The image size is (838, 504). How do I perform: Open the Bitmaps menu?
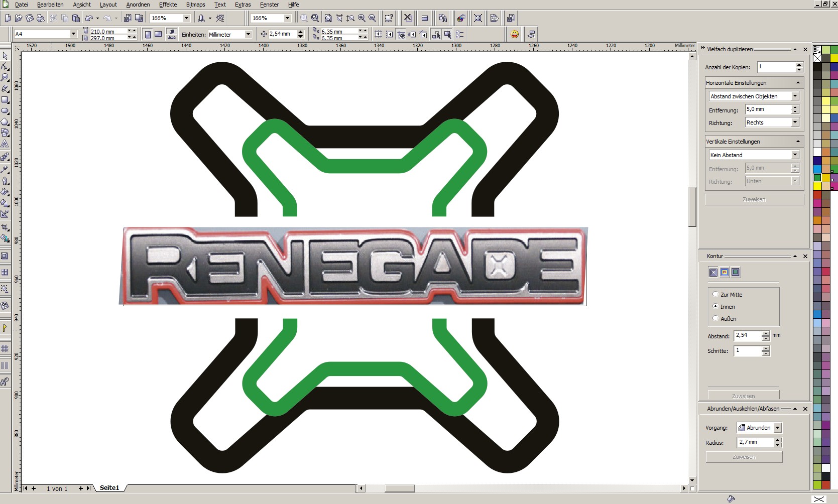coord(195,5)
